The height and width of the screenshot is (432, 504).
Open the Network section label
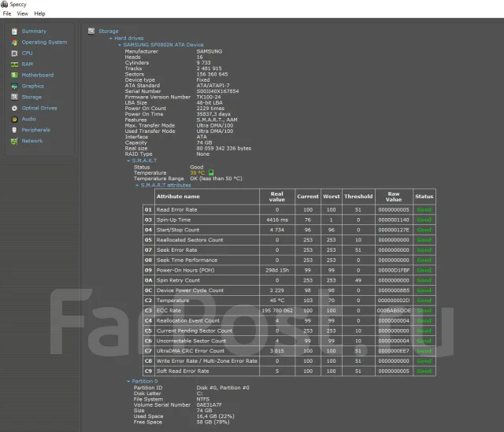tap(31, 141)
